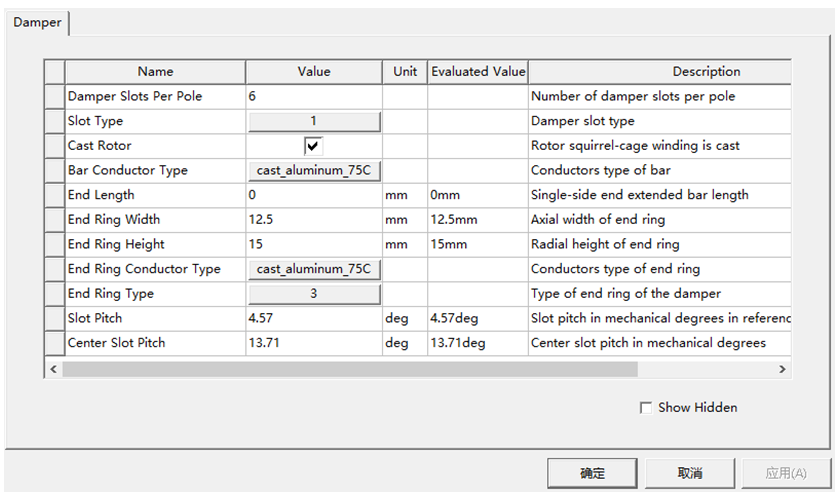
Task: Select the row header of Center Slot Pitch
Action: (55, 343)
